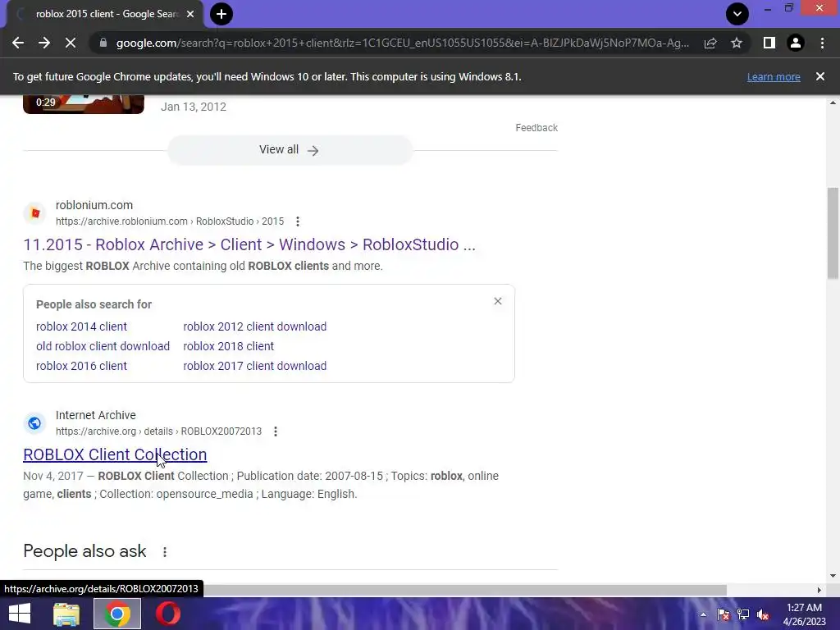840x630 pixels.
Task: Open Chrome's three-dot menu
Action: pyautogui.click(x=822, y=43)
